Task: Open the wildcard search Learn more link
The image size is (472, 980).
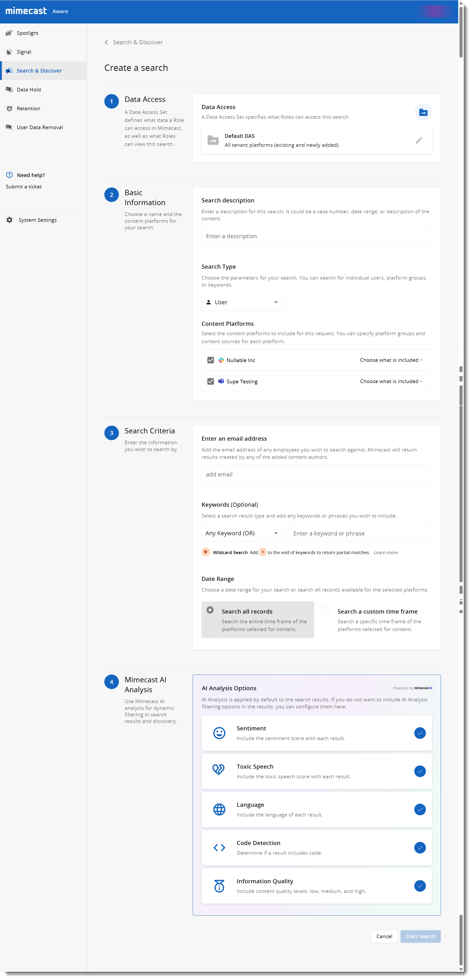Action: 386,552
